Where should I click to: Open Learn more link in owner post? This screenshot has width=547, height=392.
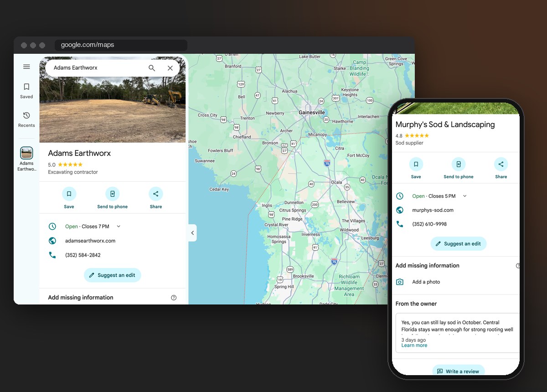[414, 346]
